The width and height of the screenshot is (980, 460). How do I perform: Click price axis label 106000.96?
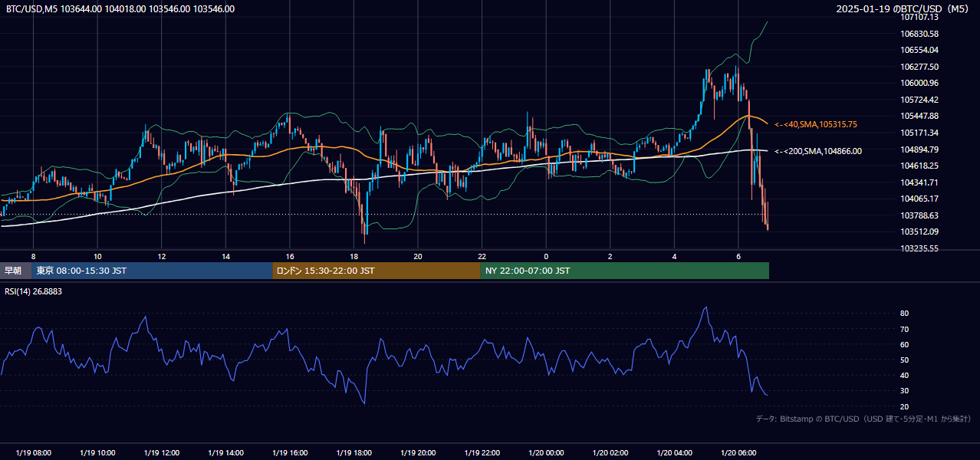[x=919, y=83]
